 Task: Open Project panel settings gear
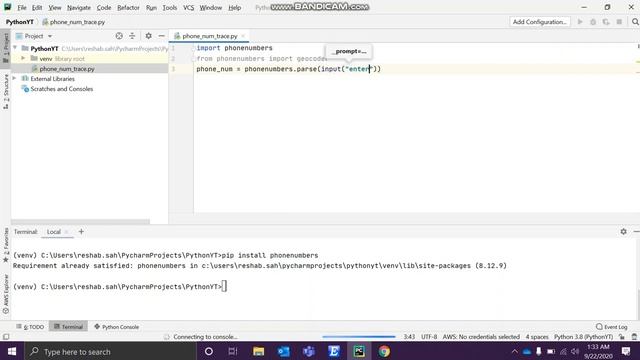(x=149, y=36)
